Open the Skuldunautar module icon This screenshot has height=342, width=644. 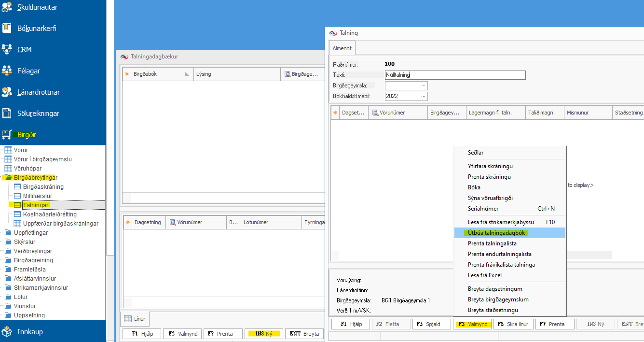click(7, 7)
